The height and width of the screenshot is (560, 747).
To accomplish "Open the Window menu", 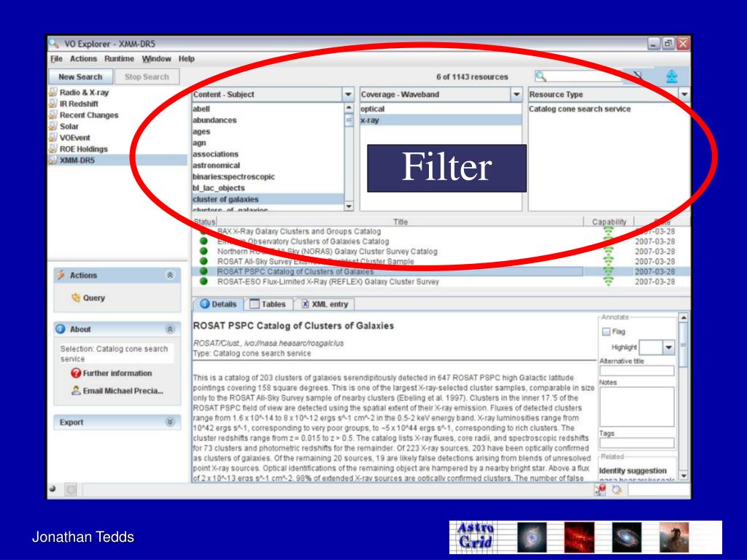I will [x=156, y=58].
